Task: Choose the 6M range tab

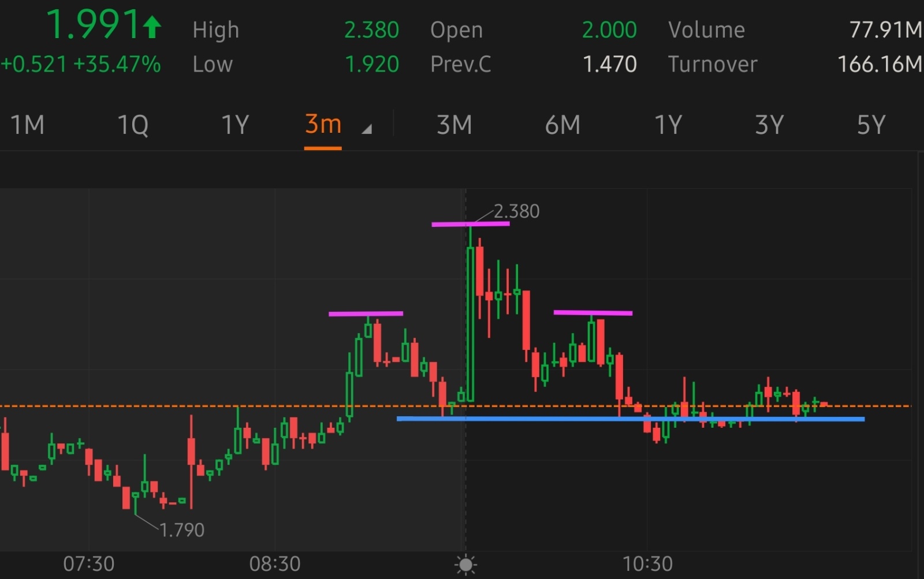Action: [x=562, y=125]
